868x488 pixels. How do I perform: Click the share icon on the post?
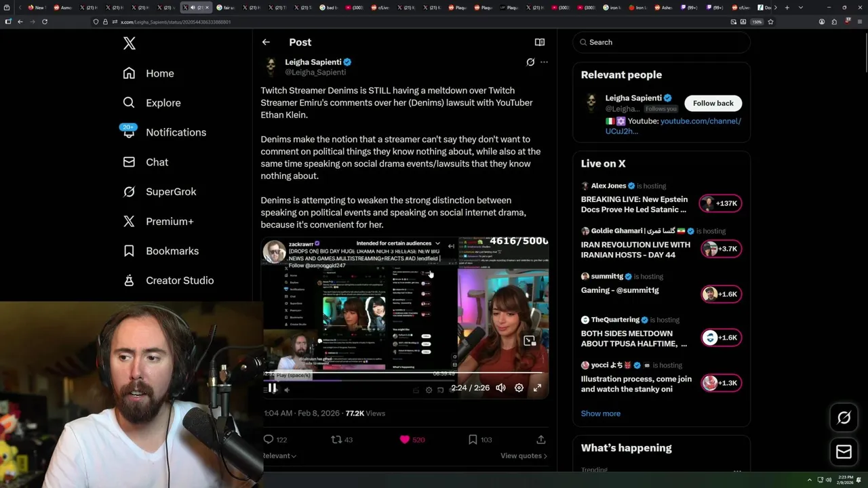pos(541,440)
